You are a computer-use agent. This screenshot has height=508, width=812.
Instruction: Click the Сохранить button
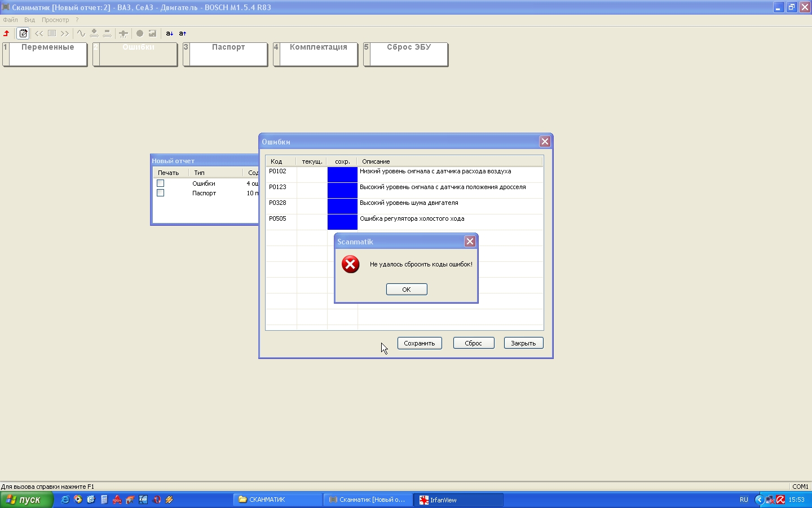(420, 343)
